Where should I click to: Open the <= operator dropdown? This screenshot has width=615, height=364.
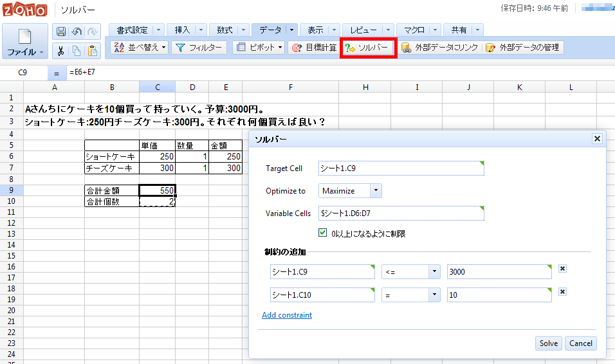coord(434,271)
